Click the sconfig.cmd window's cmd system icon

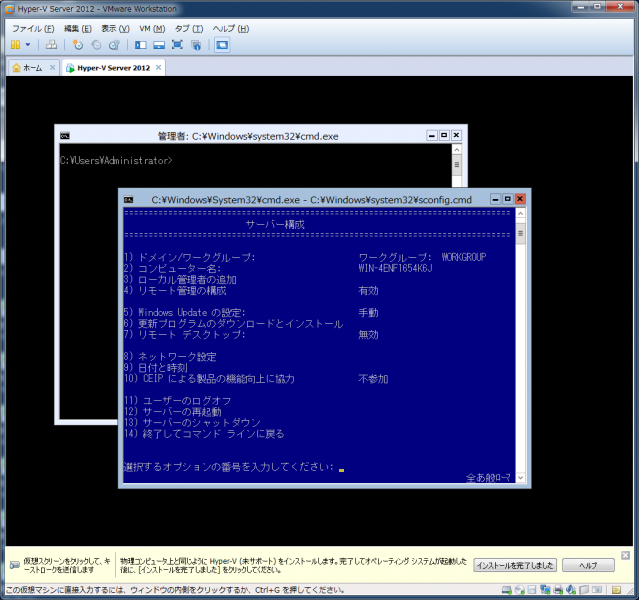pos(129,199)
